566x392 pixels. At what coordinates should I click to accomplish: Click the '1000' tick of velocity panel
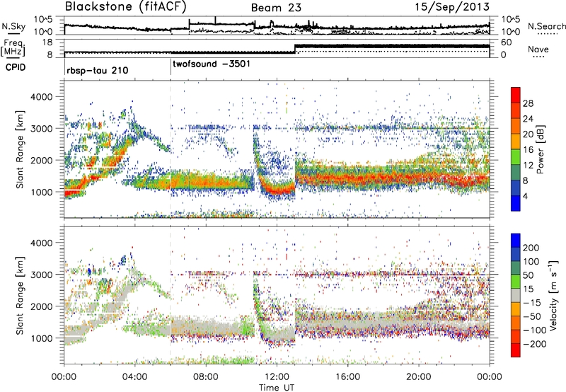tap(42, 338)
